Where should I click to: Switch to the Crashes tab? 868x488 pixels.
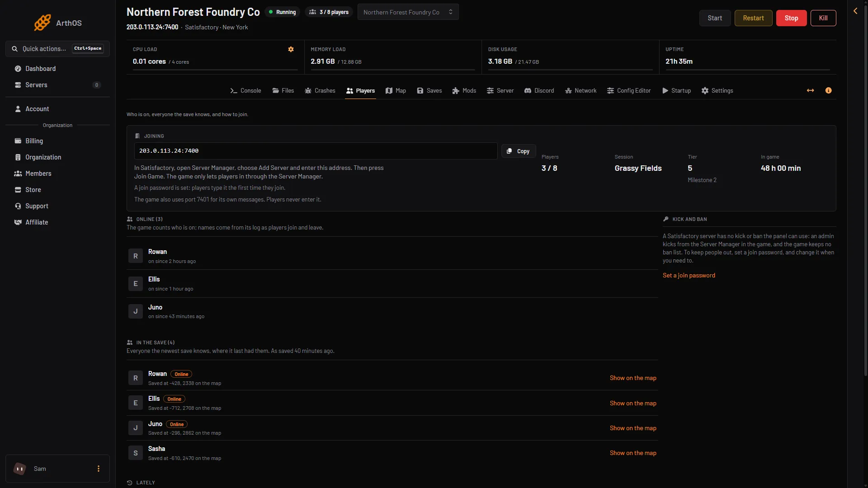(320, 91)
